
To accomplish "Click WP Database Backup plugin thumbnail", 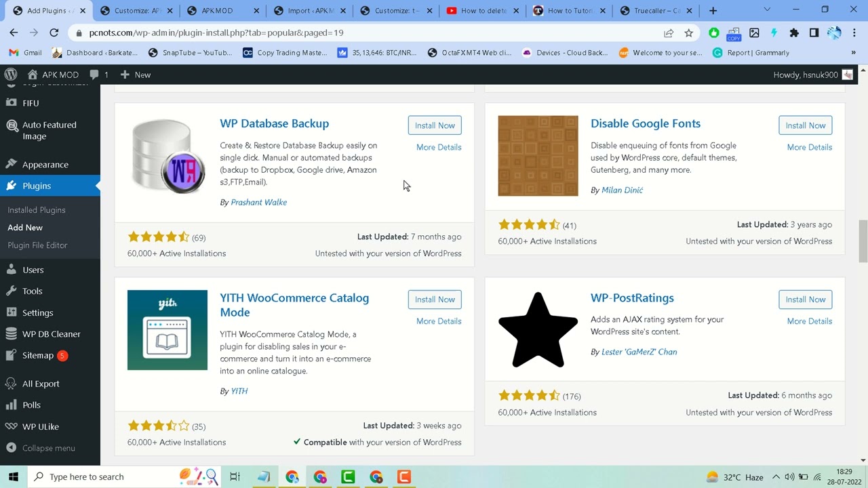I will coord(167,156).
